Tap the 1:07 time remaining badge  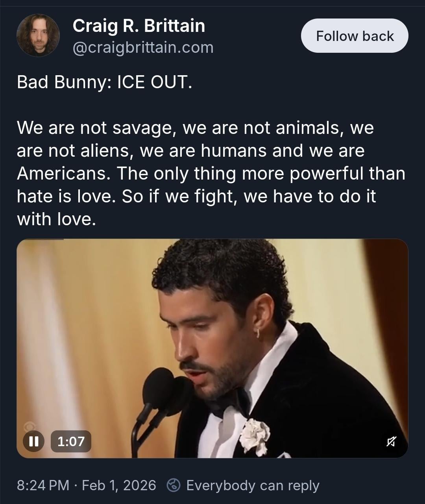[71, 441]
